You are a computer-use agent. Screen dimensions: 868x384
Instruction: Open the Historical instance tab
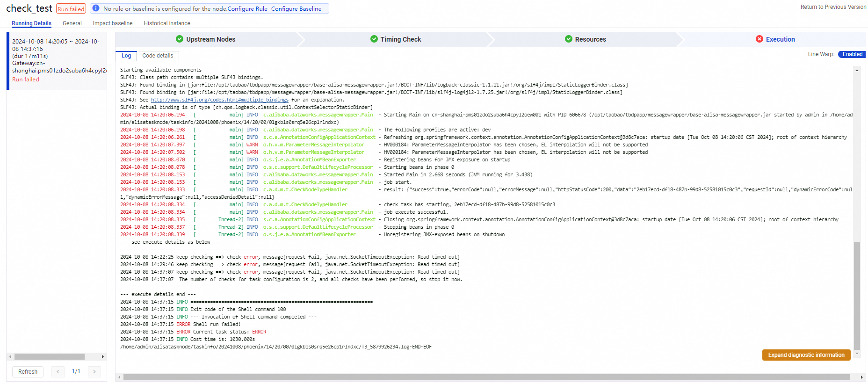(x=167, y=23)
